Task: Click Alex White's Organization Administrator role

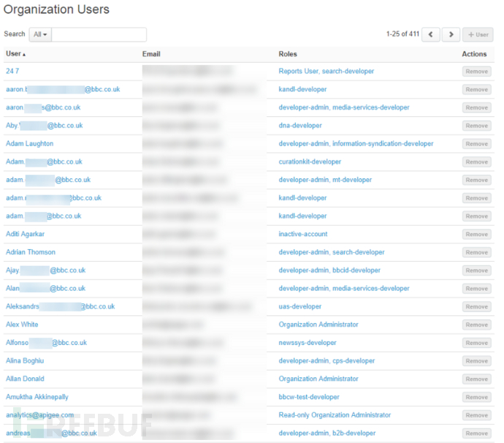Action: coord(318,325)
